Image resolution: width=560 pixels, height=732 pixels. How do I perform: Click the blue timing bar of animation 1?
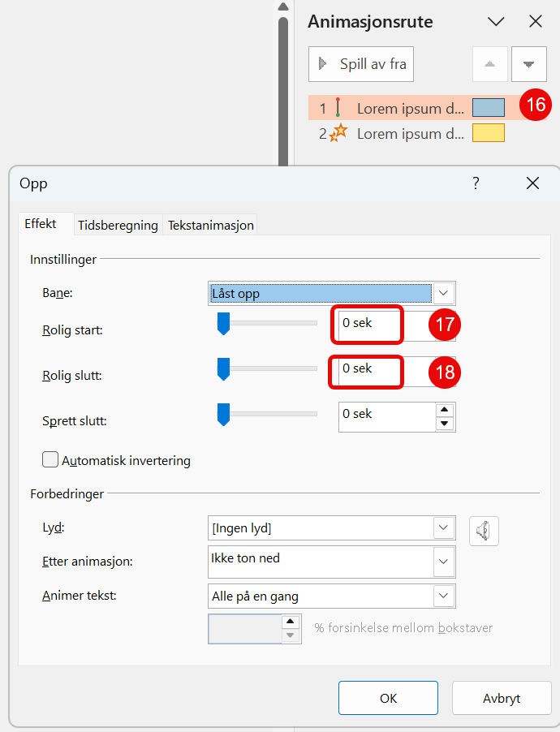(x=489, y=107)
